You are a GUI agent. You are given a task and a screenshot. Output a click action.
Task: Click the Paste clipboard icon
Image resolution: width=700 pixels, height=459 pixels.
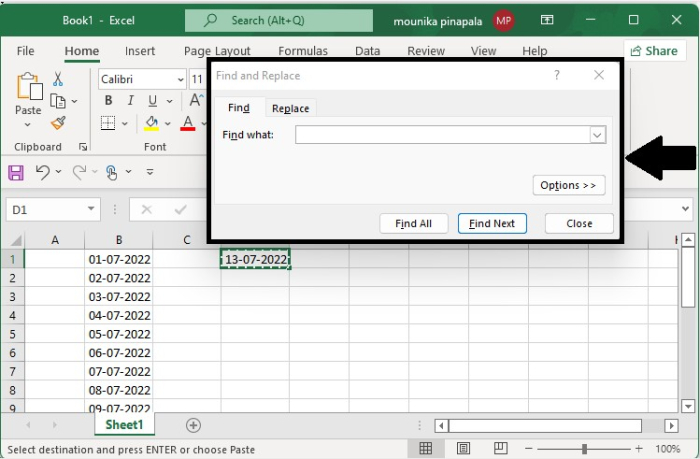click(29, 86)
